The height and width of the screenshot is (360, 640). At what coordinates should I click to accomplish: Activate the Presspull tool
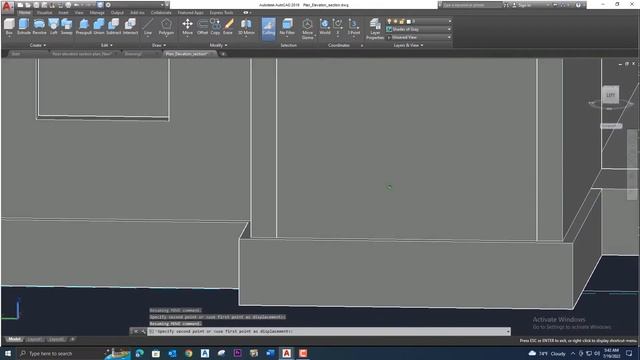84,27
